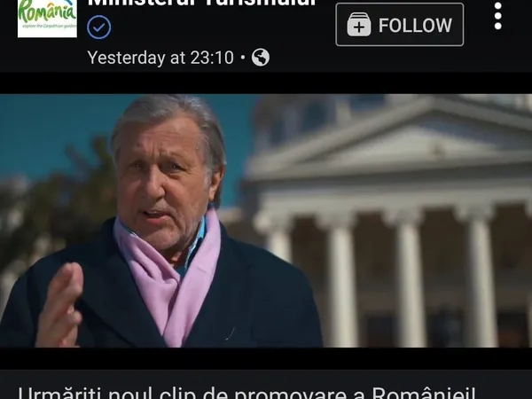Open the three-dot post options menu
This screenshot has width=532, height=399.
497,16
